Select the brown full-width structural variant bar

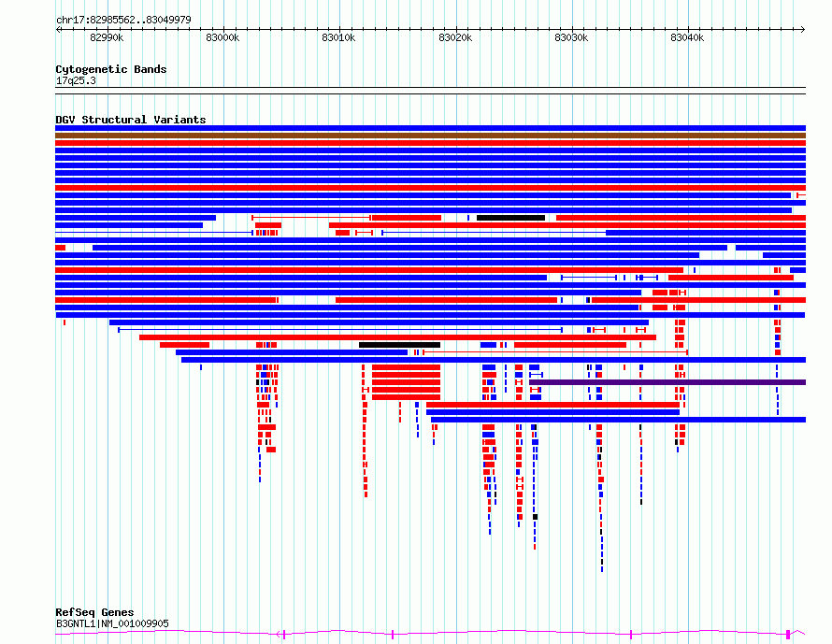pyautogui.click(x=430, y=136)
